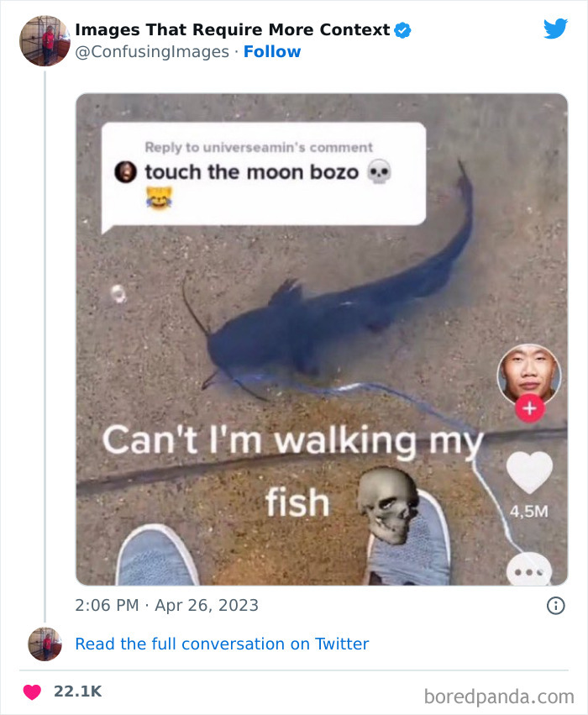Open the TikTok creator's face avatar

[529, 372]
